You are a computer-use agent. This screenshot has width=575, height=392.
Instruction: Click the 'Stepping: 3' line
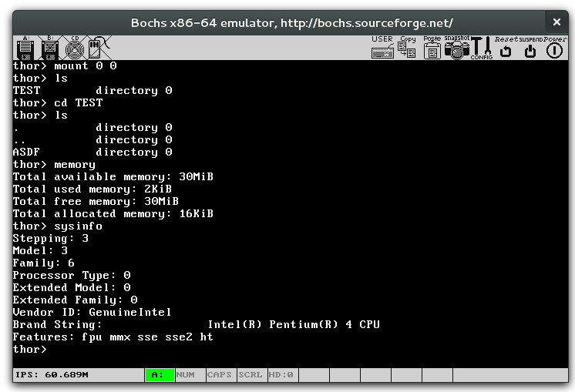(51, 239)
